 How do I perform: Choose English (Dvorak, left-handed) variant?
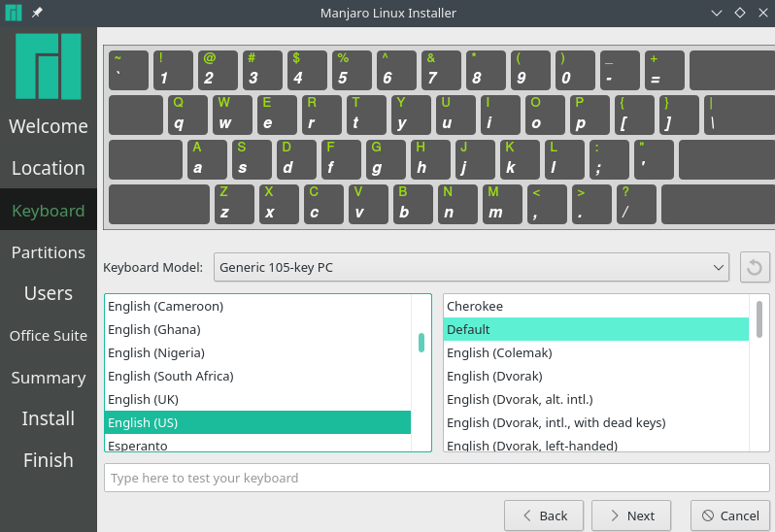coord(596,444)
